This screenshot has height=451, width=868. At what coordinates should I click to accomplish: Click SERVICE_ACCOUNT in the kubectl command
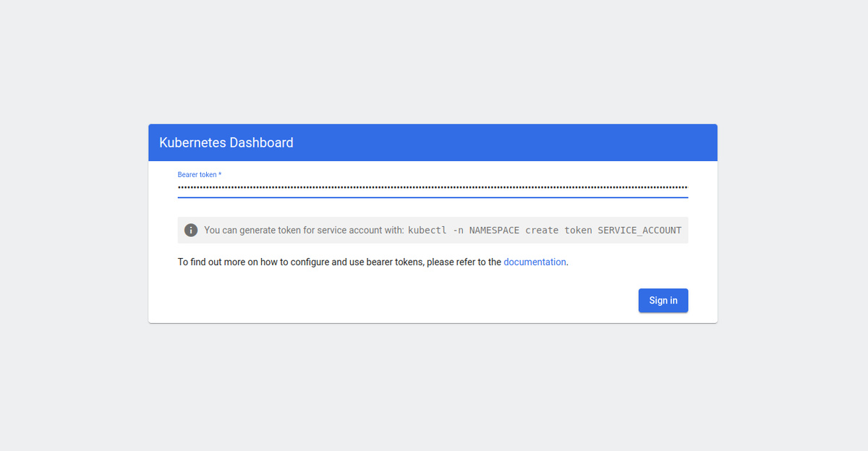[639, 231]
